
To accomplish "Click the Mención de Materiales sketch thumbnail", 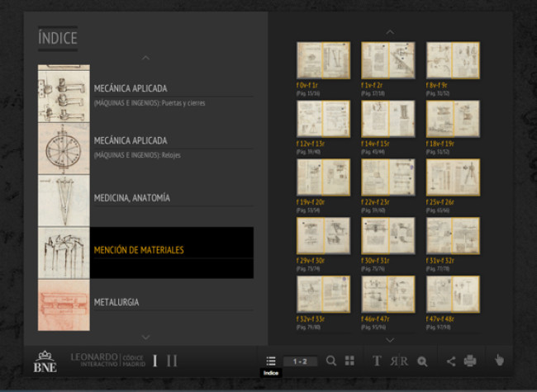I will click(x=64, y=253).
